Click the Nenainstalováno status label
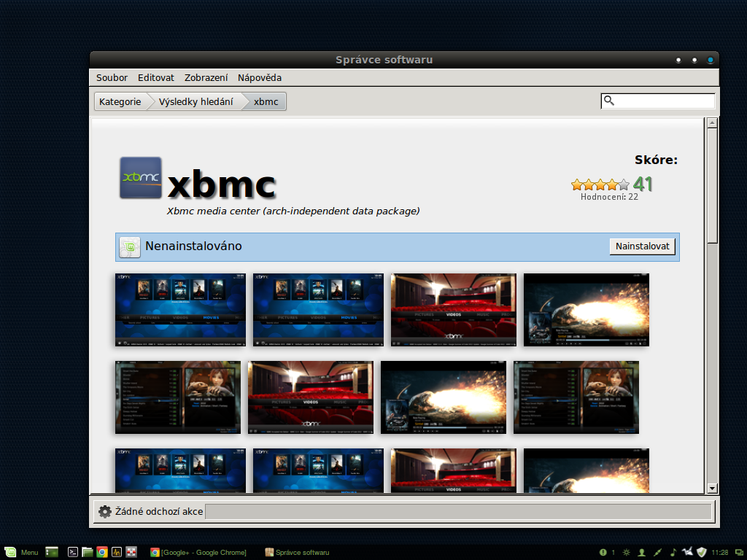 [x=193, y=246]
